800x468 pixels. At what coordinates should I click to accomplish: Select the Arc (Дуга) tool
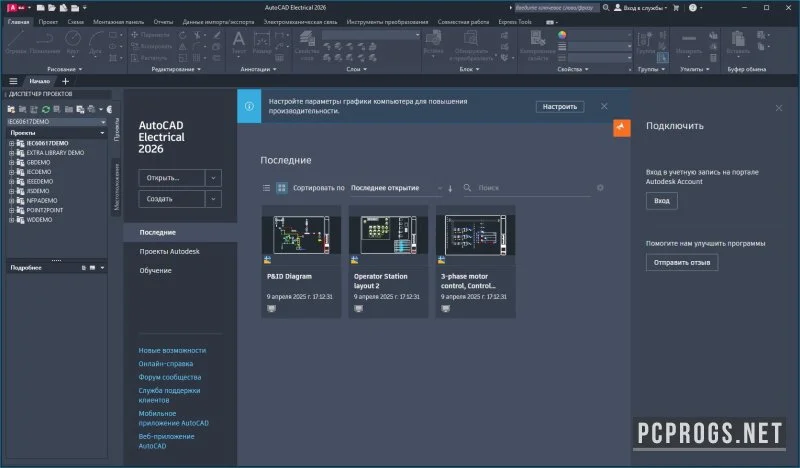point(95,42)
